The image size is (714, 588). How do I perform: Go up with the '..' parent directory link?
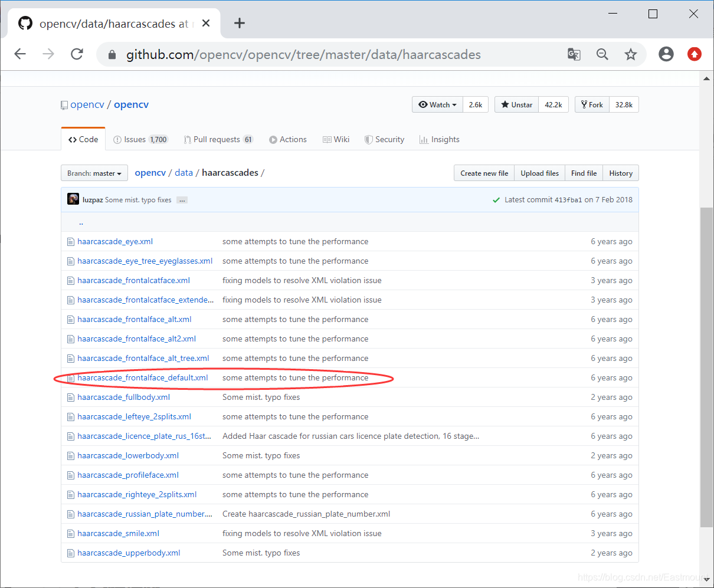point(81,222)
